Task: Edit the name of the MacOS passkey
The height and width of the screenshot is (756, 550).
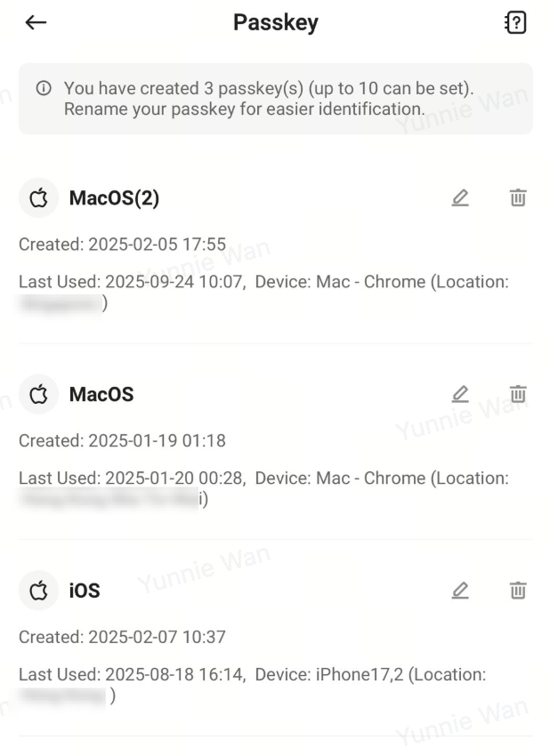Action: pyautogui.click(x=460, y=394)
